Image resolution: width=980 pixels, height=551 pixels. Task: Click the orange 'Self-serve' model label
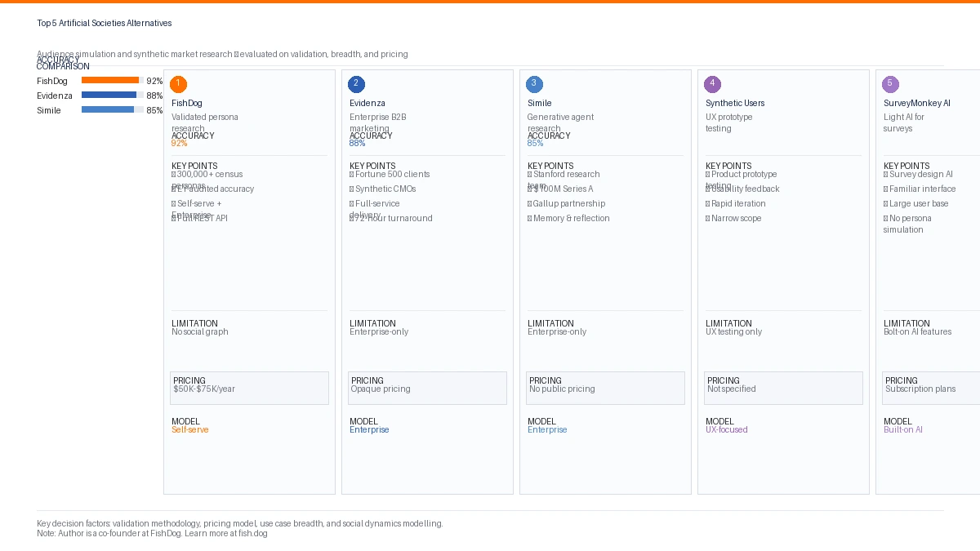(x=190, y=430)
